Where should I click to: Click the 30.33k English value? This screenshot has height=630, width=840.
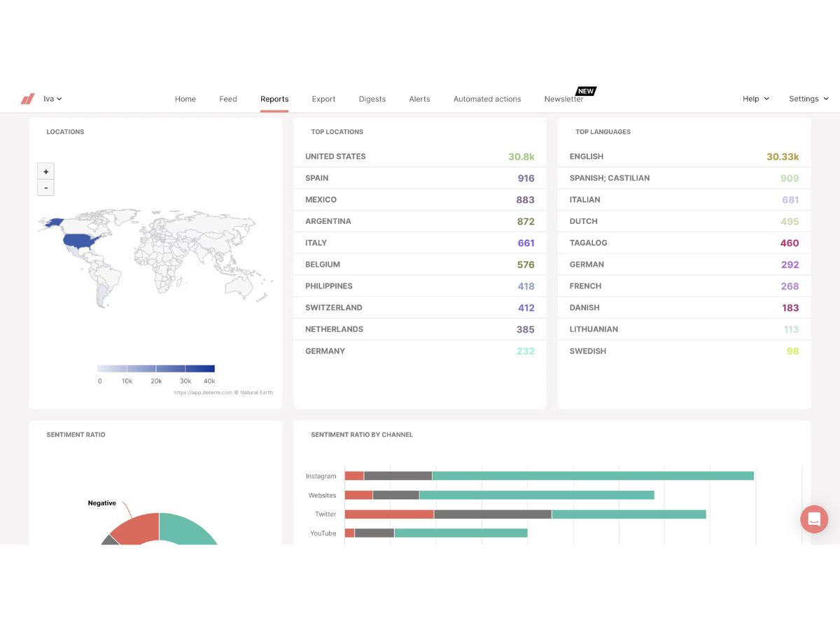783,157
